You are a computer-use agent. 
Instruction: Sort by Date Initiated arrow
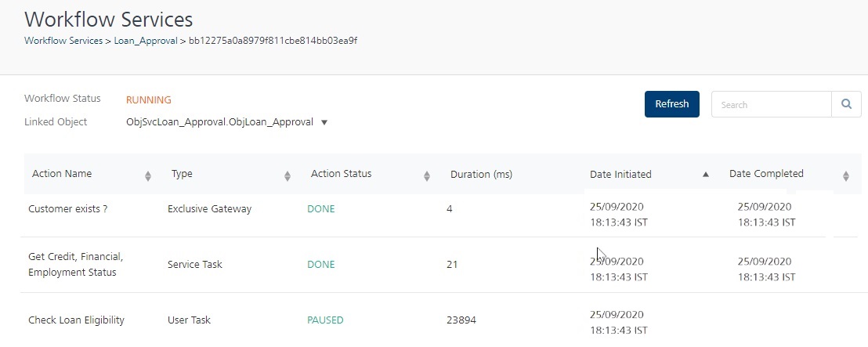pos(706,175)
